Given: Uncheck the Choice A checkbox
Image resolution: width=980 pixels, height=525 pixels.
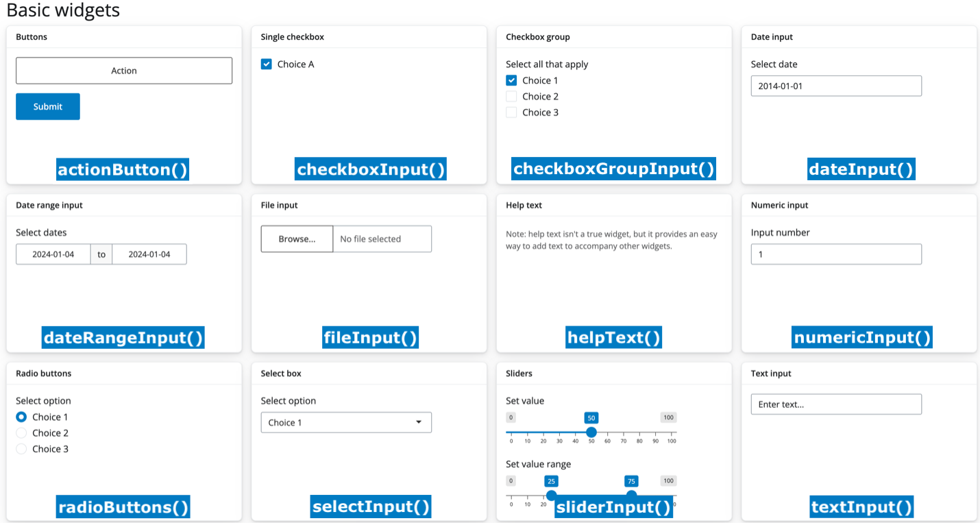Looking at the screenshot, I should click(x=267, y=64).
